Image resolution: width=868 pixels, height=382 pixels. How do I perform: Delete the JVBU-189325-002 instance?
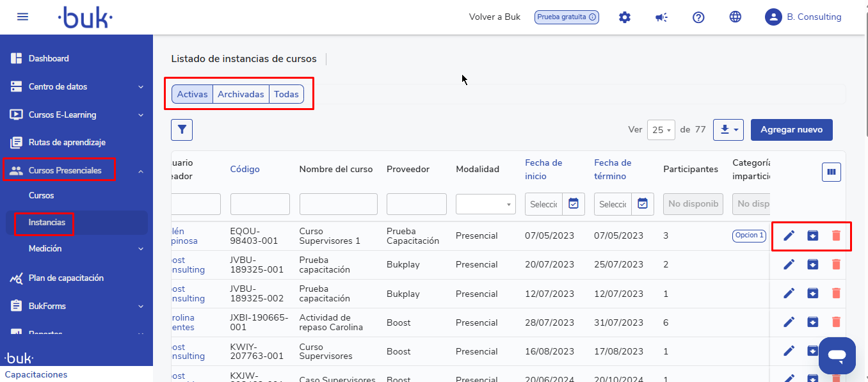835,293
